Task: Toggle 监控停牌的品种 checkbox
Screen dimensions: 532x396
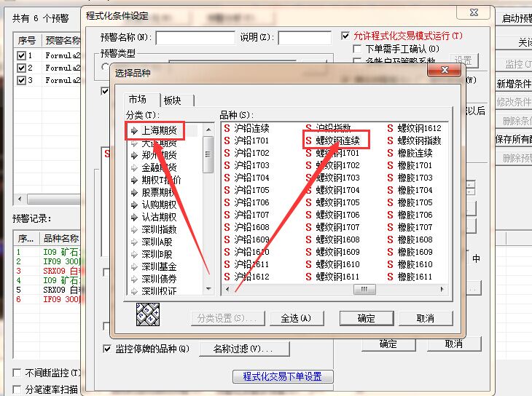Action: click(107, 349)
